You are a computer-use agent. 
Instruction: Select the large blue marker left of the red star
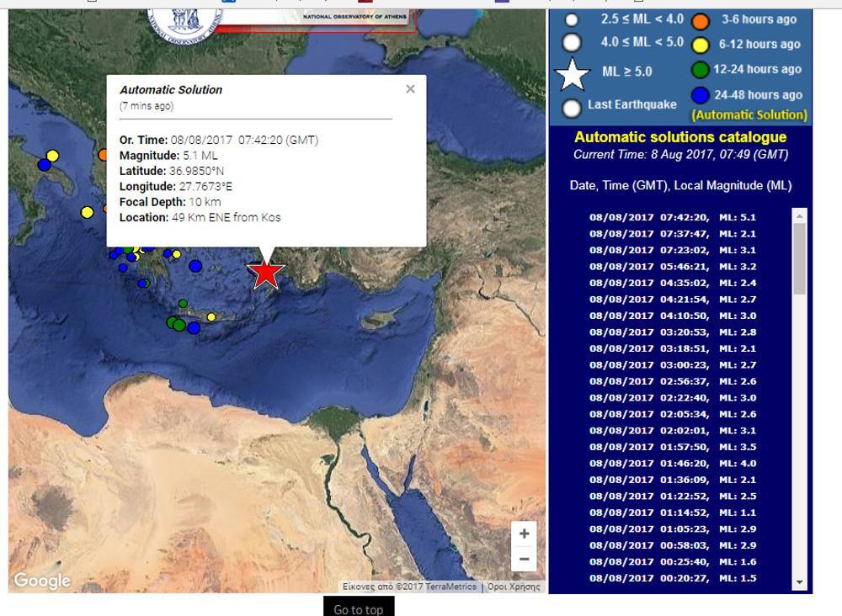pos(195,266)
